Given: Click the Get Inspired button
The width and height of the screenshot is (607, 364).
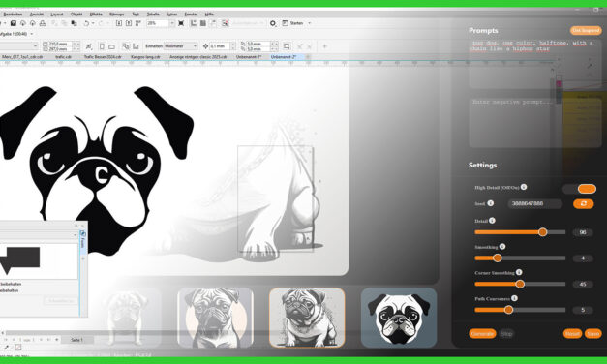Looking at the screenshot, I should 586,30.
